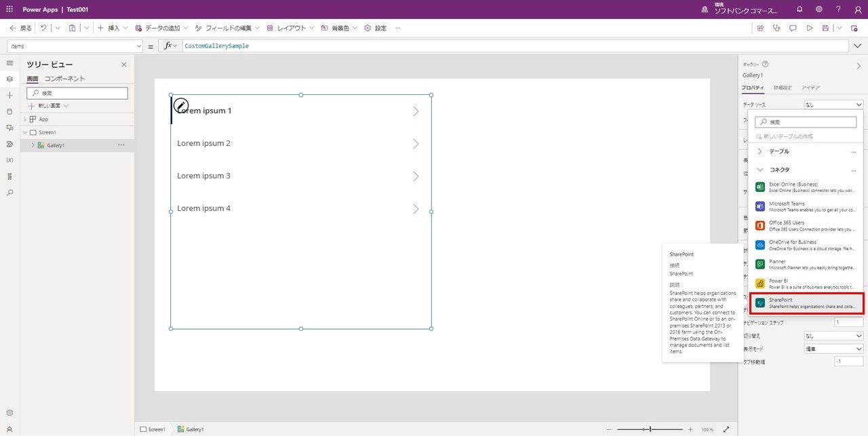The width and height of the screenshot is (868, 436).
Task: Click the tree view 検索 field
Action: coord(77,93)
